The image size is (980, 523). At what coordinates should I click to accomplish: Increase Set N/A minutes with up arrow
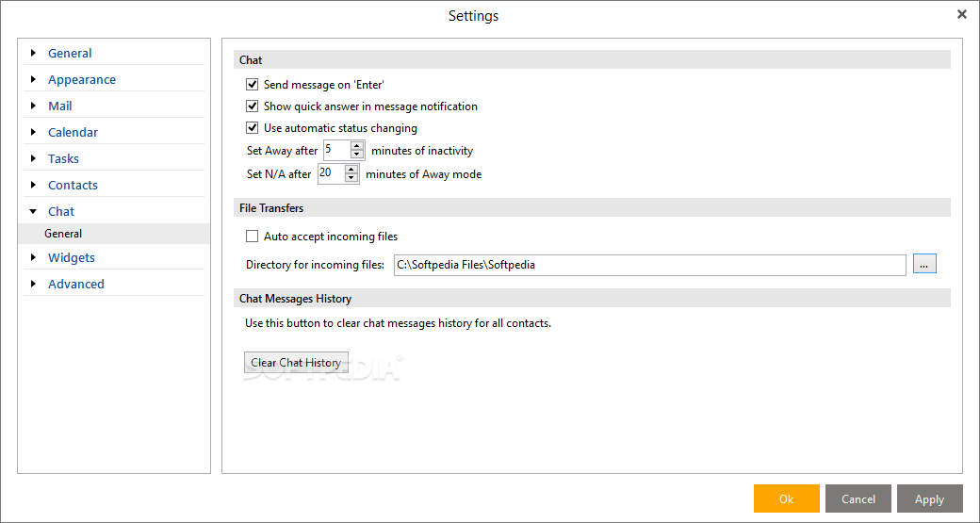(x=351, y=170)
